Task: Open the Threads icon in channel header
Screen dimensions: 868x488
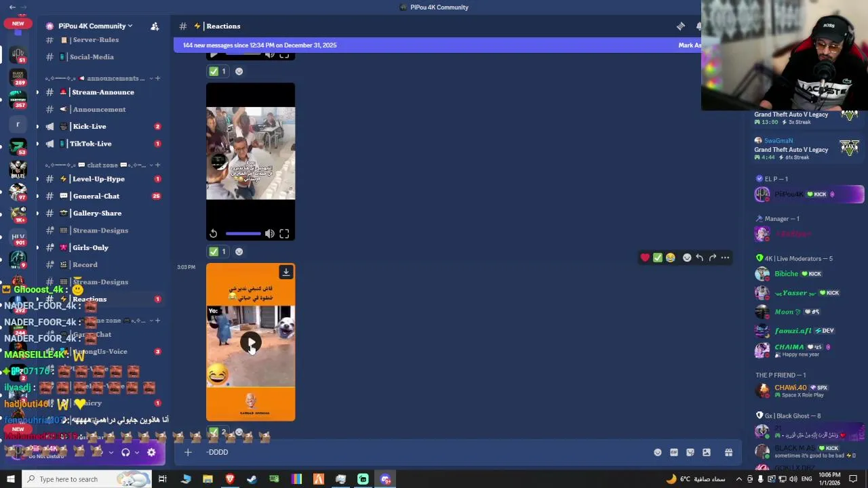Action: pos(681,26)
